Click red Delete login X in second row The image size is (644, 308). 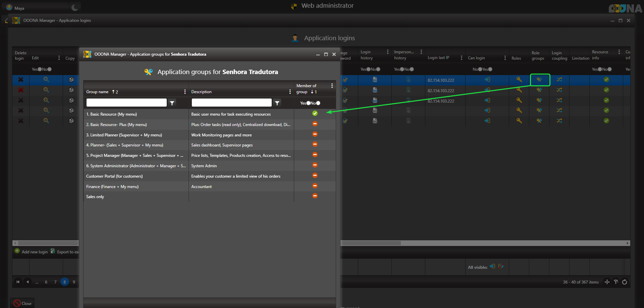pos(21,90)
